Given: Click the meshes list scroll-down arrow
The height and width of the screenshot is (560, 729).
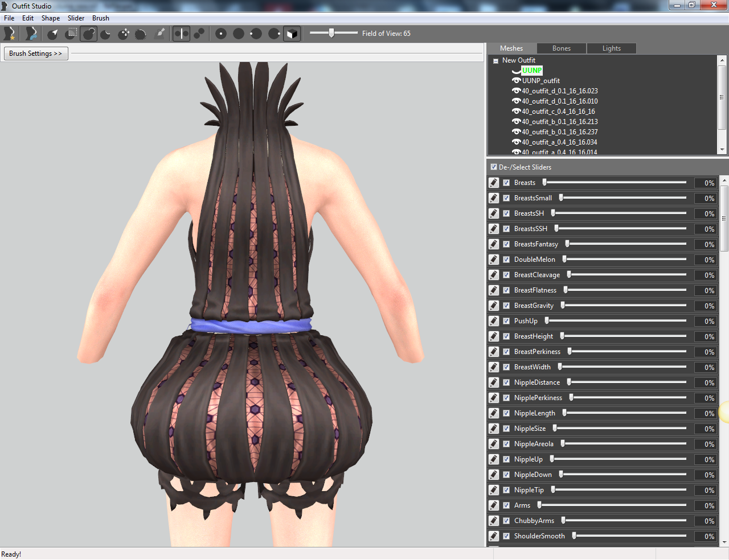Looking at the screenshot, I should point(722,150).
